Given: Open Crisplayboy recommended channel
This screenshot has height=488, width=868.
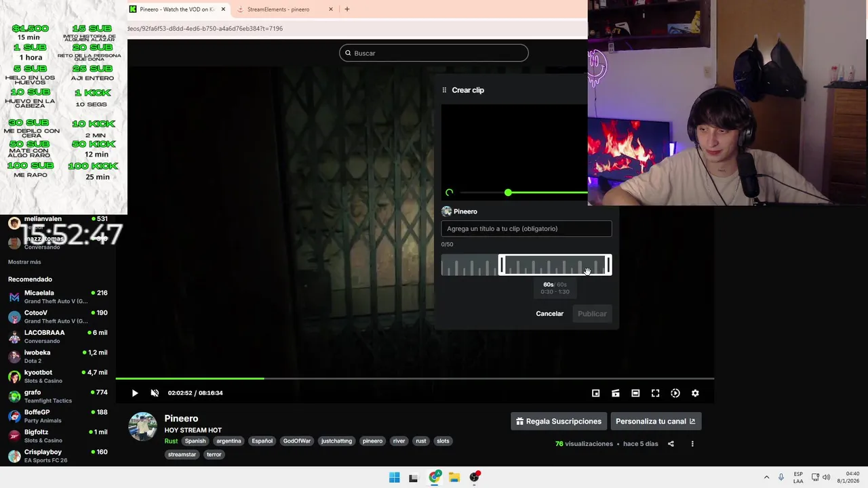Looking at the screenshot, I should [x=58, y=456].
